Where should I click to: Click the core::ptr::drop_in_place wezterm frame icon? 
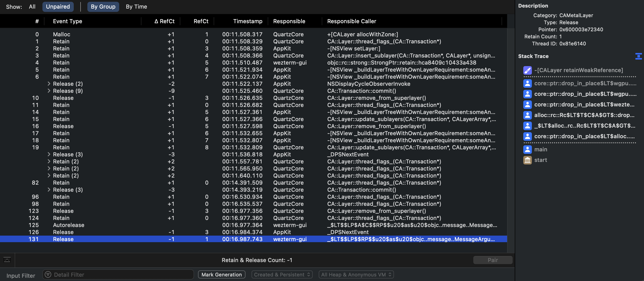click(x=527, y=105)
